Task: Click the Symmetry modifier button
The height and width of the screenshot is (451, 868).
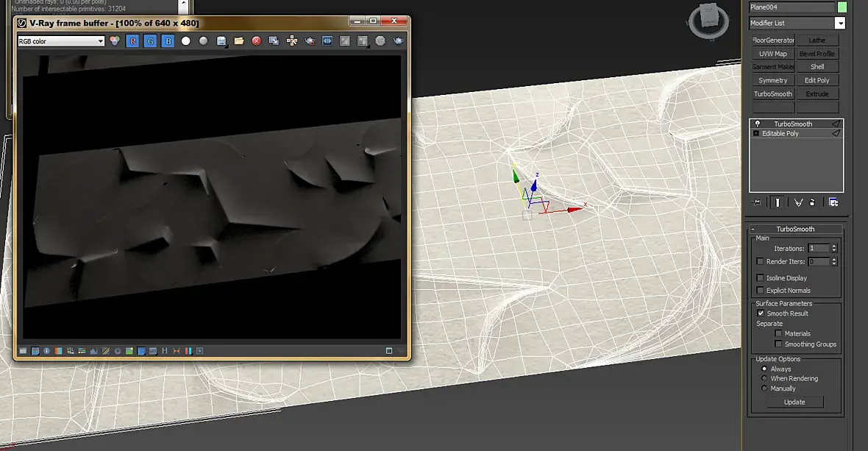Action: tap(773, 80)
